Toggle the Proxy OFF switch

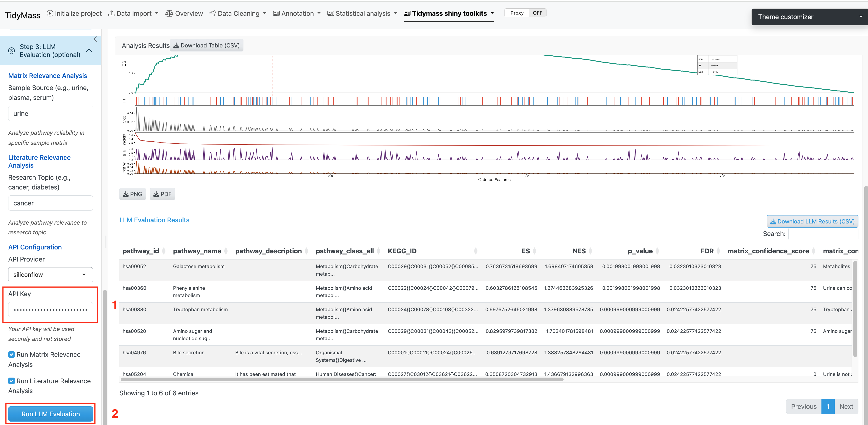[537, 13]
